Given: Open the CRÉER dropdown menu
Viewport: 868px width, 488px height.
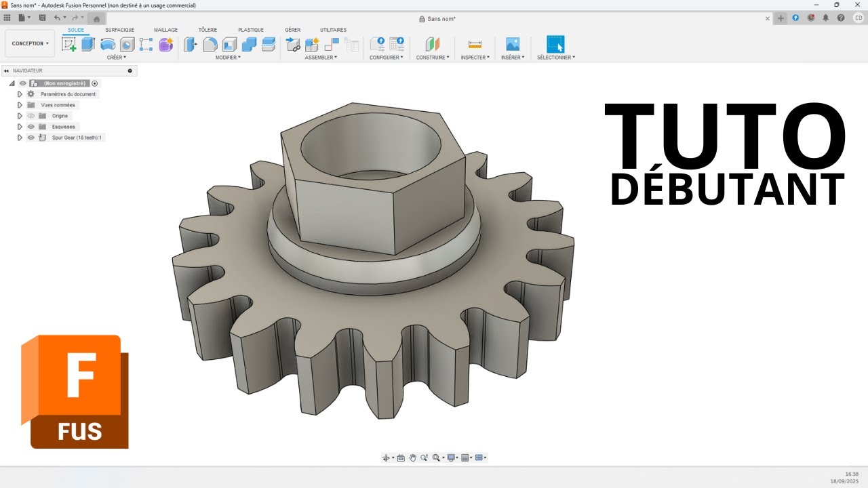Looking at the screenshot, I should [116, 58].
